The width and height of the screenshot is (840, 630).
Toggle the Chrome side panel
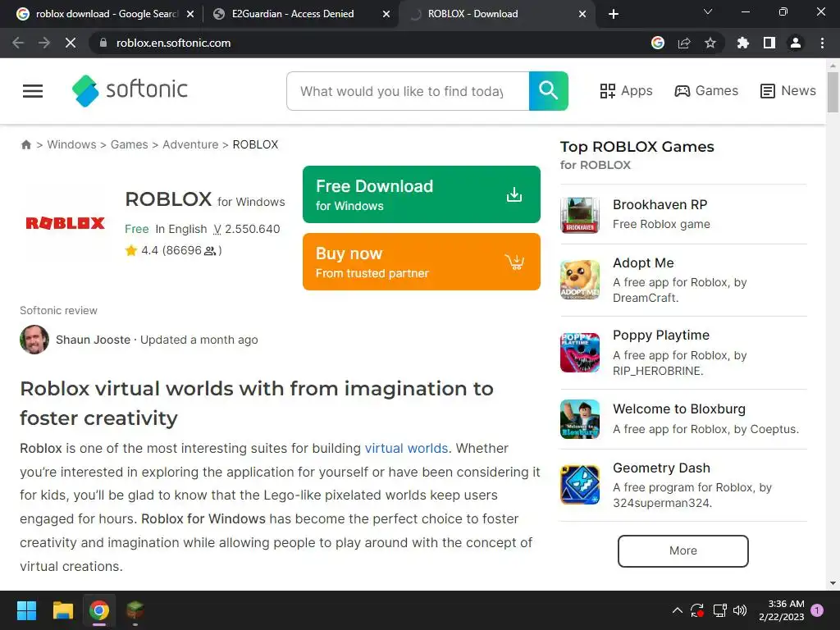coord(769,43)
